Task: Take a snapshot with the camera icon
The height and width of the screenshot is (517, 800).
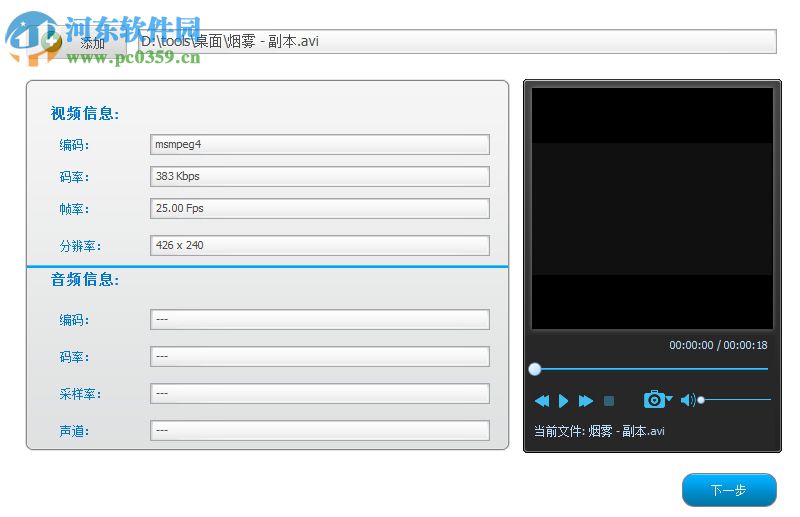Action: point(654,400)
